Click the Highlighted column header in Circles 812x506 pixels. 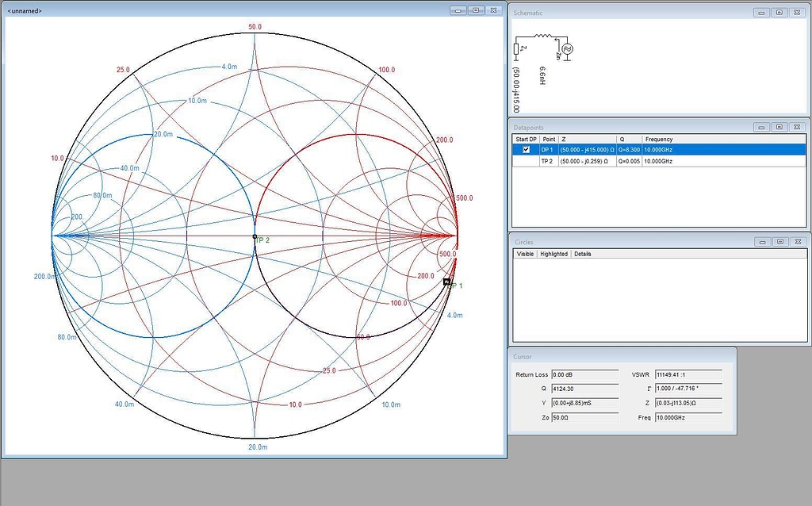pyautogui.click(x=553, y=254)
